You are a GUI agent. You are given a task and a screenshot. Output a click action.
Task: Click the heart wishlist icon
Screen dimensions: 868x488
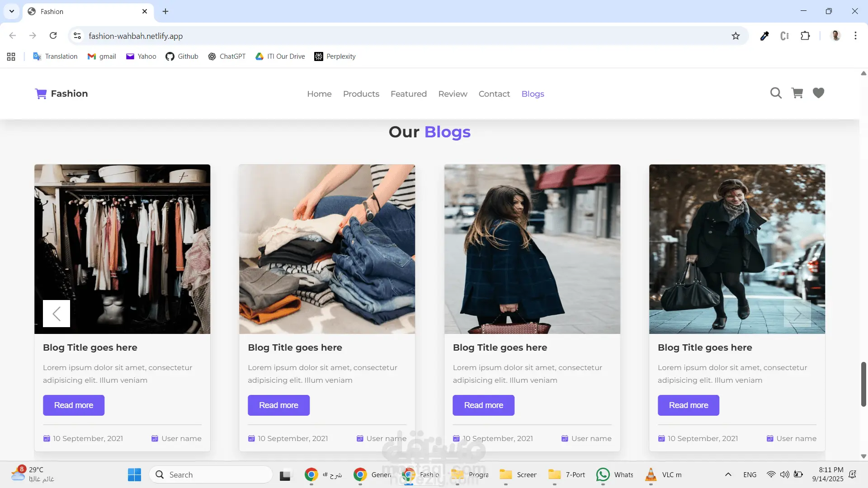pyautogui.click(x=818, y=93)
